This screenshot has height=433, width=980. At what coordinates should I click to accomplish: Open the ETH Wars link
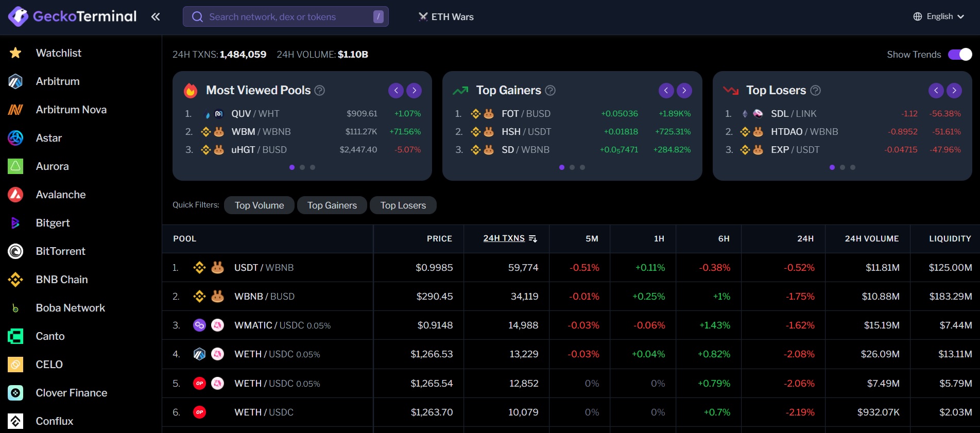446,17
